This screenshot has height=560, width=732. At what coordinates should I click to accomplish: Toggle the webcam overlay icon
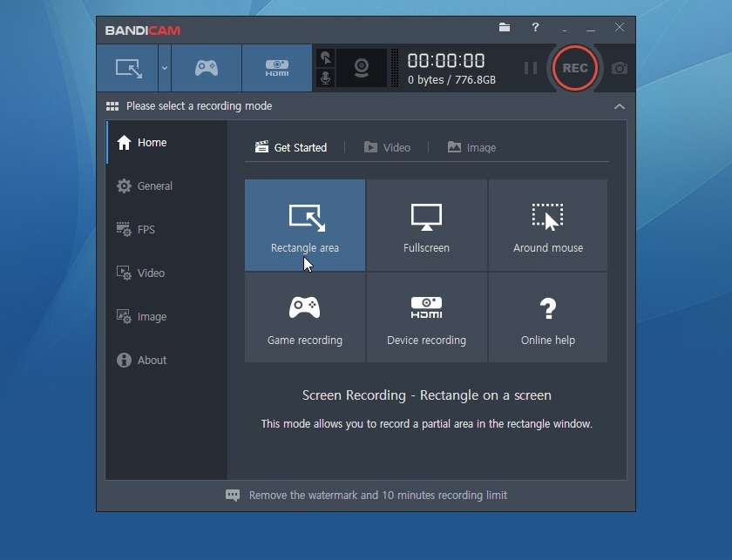point(362,68)
